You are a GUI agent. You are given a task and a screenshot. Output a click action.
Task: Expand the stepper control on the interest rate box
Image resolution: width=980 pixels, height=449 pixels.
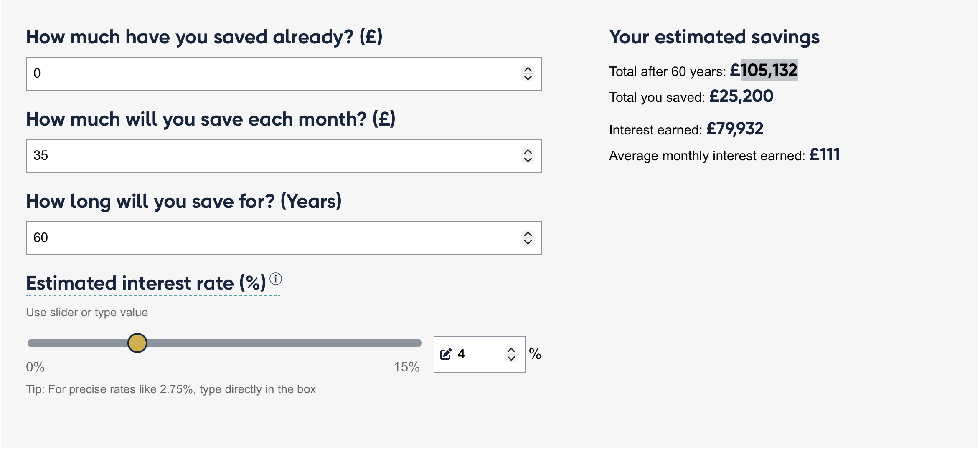click(x=510, y=355)
